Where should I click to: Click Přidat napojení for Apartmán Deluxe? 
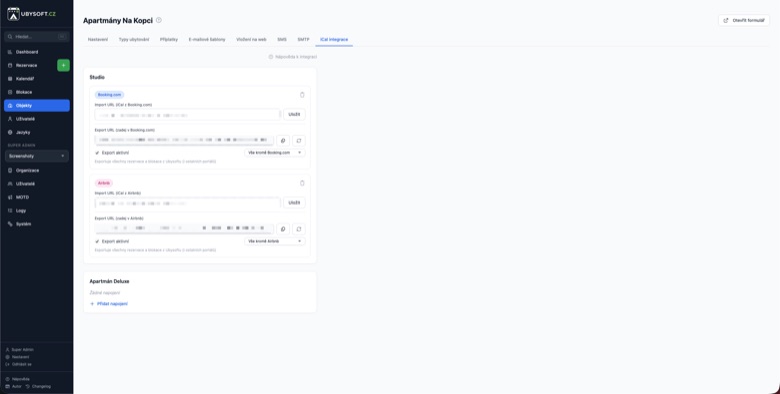click(109, 303)
